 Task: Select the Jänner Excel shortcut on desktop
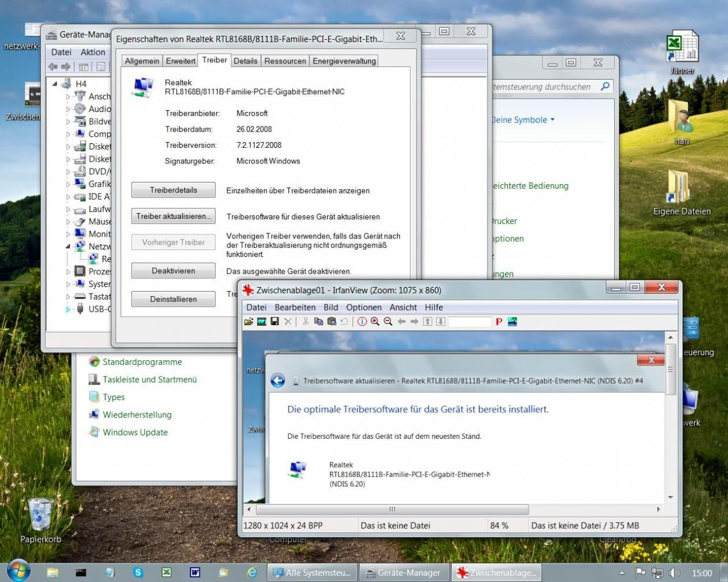click(x=682, y=53)
